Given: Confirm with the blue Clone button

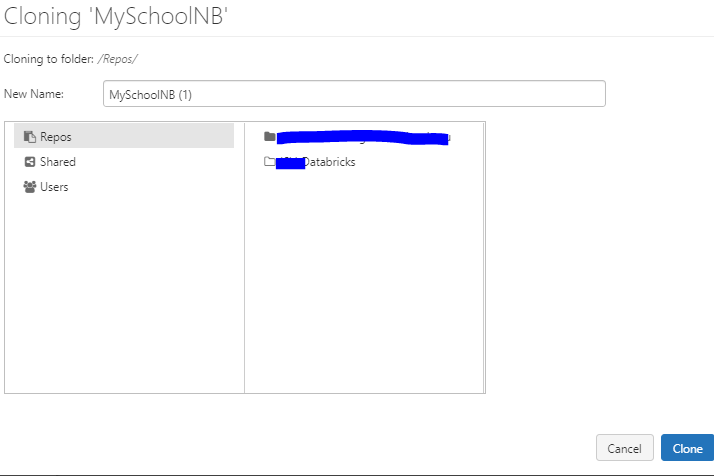Looking at the screenshot, I should pos(687,448).
